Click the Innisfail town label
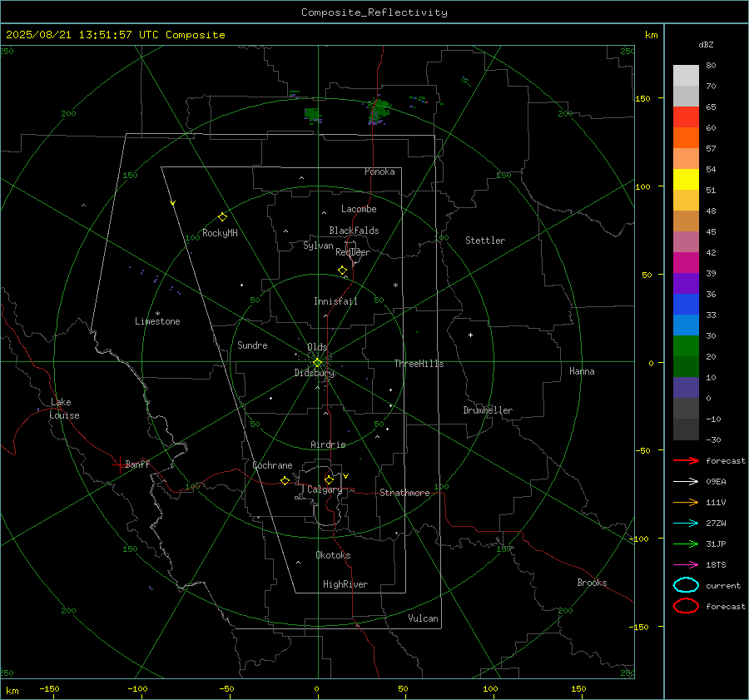 tap(335, 301)
